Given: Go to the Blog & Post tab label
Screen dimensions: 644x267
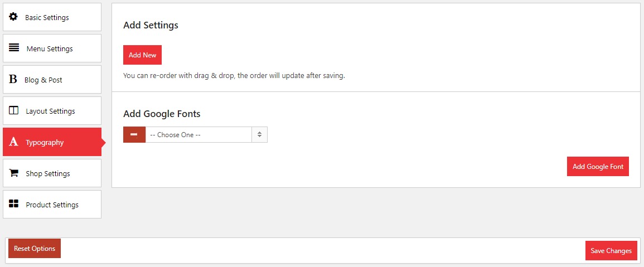Looking at the screenshot, I should pos(43,80).
